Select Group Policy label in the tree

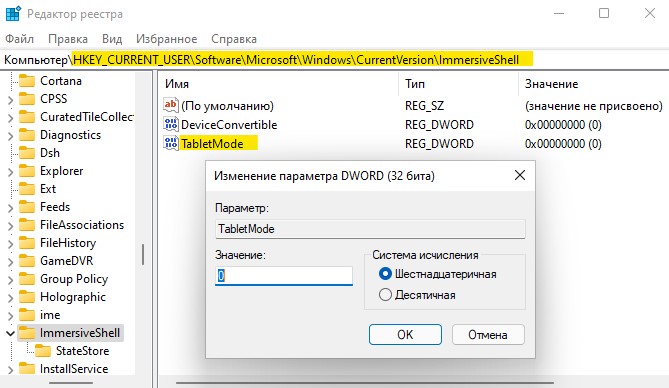tap(74, 279)
